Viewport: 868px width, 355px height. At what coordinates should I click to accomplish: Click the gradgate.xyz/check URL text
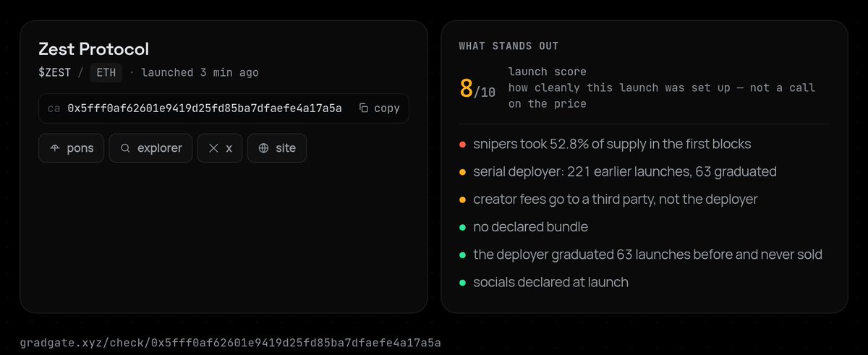click(230, 342)
